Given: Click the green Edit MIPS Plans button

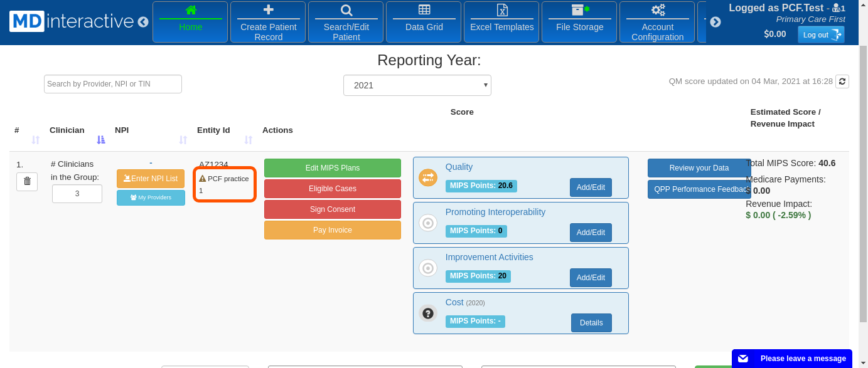Looking at the screenshot, I should tap(333, 168).
